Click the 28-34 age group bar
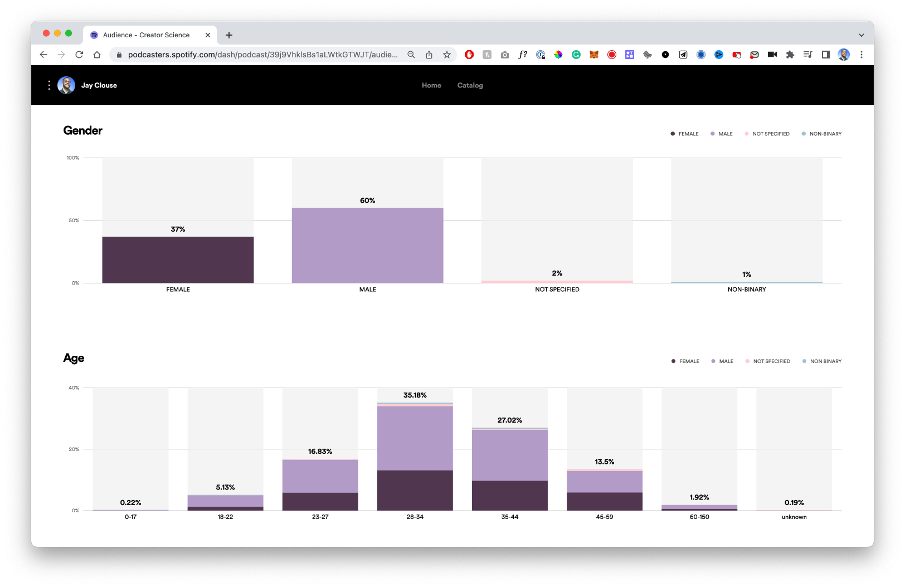This screenshot has width=905, height=588. pyautogui.click(x=415, y=457)
